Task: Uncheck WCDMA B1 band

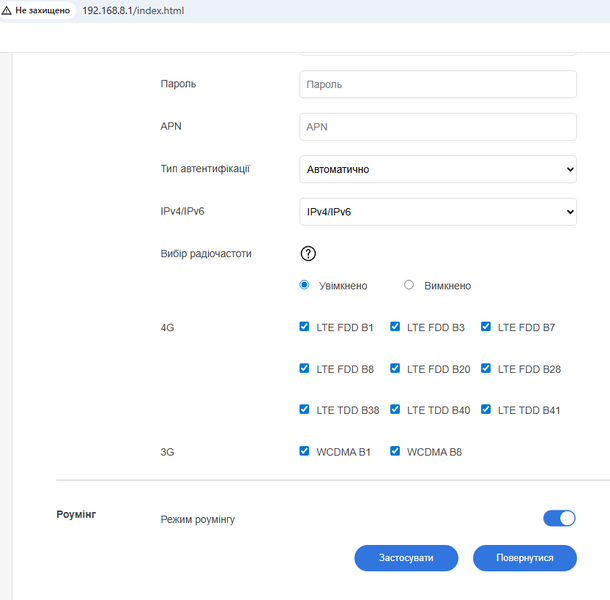Action: click(304, 451)
